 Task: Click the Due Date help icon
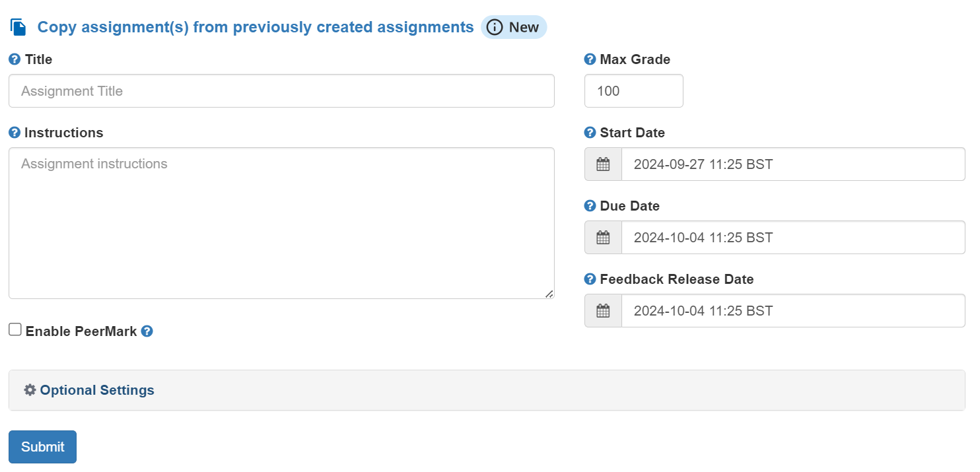click(588, 206)
